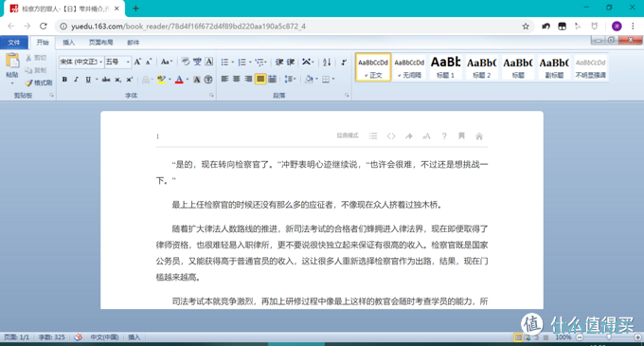Toggle Bold formatting

(x=64, y=80)
